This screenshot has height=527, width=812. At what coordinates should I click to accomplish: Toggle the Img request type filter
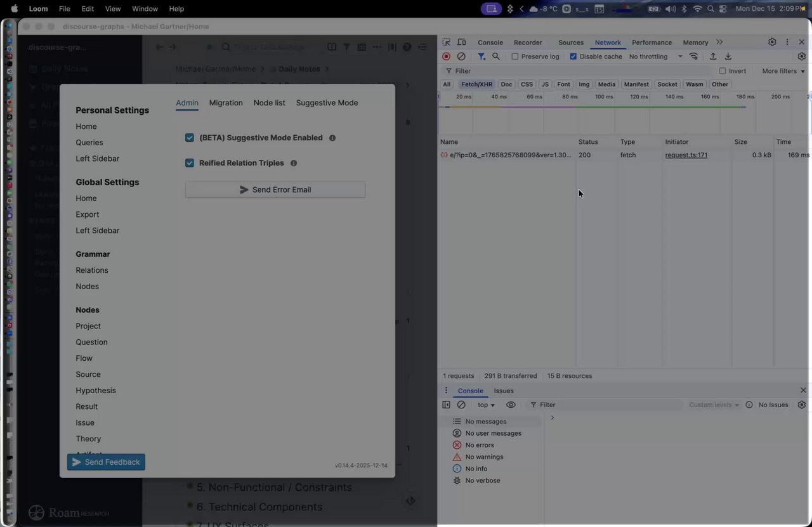click(584, 84)
